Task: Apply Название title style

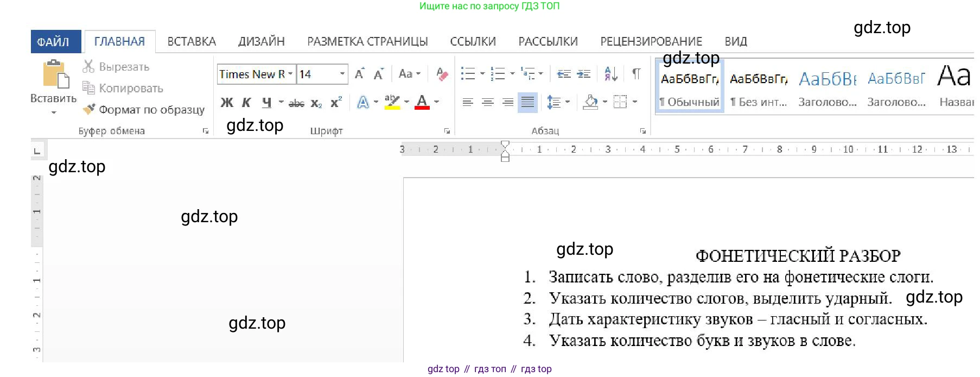Action: pyautogui.click(x=954, y=87)
